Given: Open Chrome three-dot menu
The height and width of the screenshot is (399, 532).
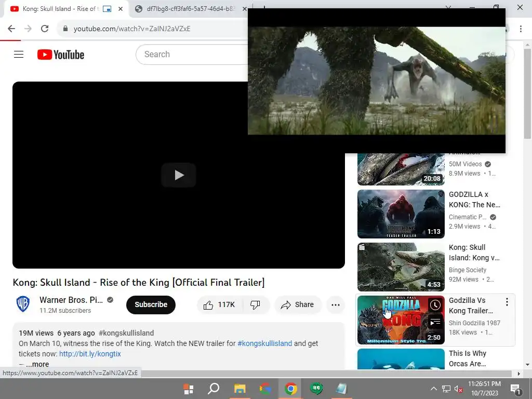Looking at the screenshot, I should click(x=521, y=29).
